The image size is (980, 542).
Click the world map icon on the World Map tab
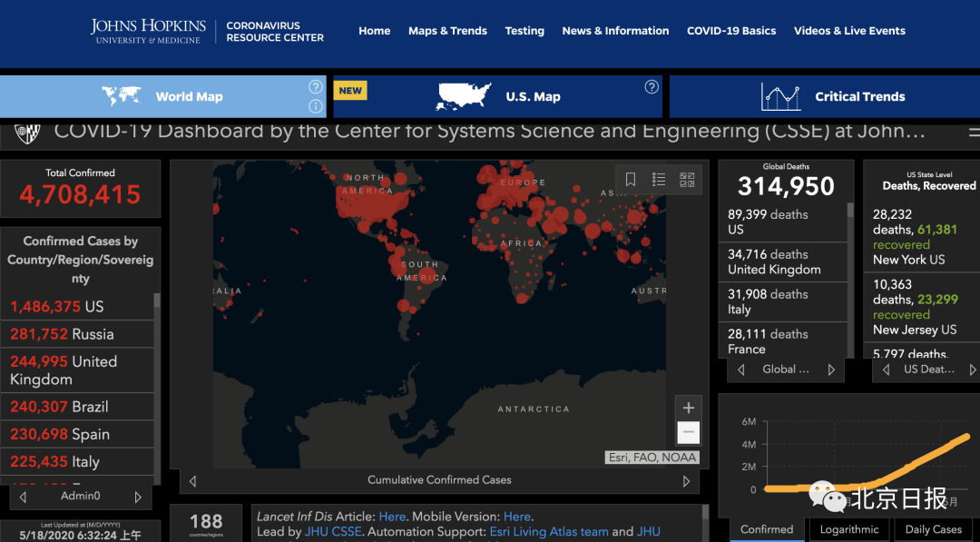tap(122, 96)
